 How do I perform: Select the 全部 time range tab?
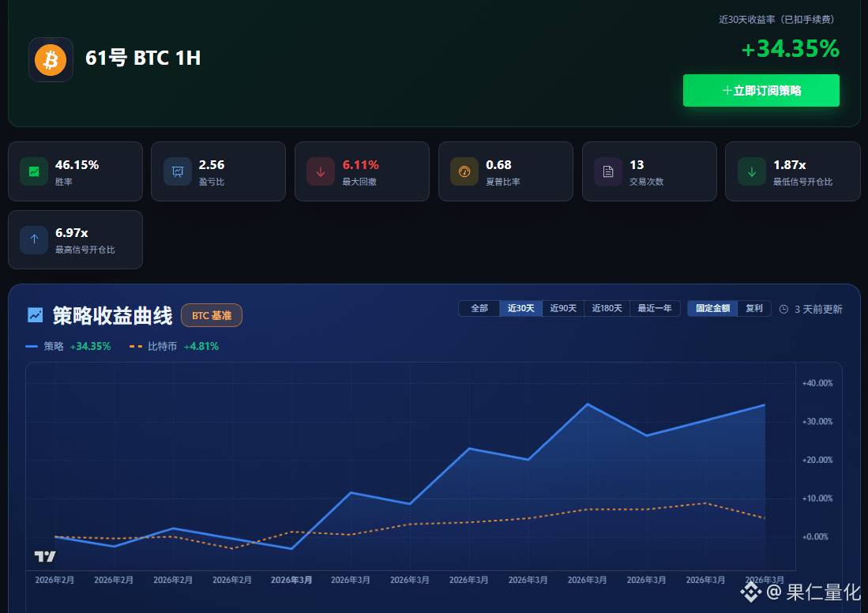[x=479, y=308]
